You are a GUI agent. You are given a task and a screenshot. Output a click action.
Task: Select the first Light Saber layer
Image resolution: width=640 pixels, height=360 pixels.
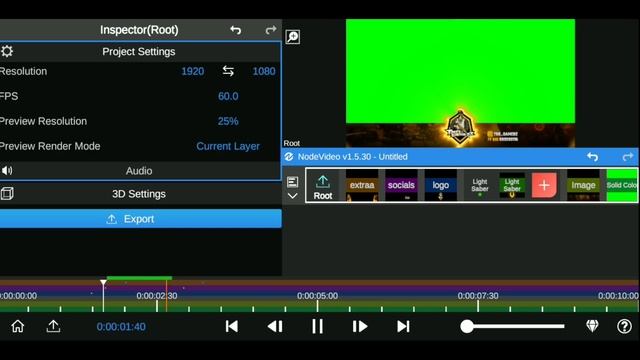point(480,185)
